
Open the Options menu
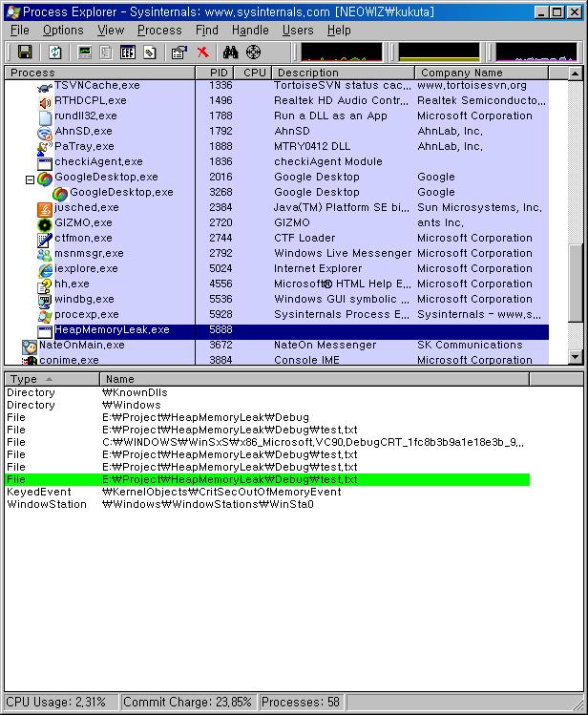point(63,31)
